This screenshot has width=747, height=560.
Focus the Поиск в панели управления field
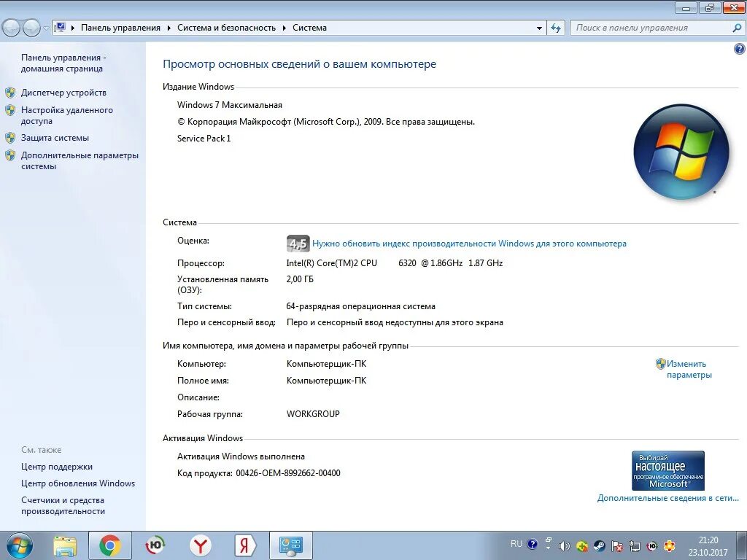point(651,28)
